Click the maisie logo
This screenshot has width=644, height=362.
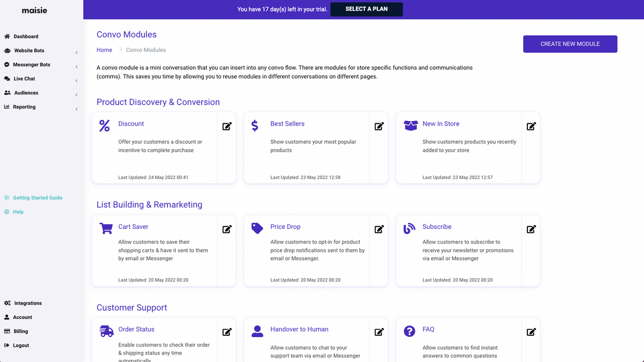pos(34,10)
